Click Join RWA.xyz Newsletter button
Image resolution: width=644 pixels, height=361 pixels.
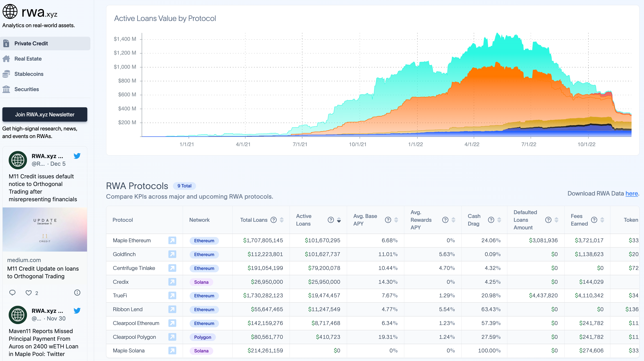click(45, 114)
